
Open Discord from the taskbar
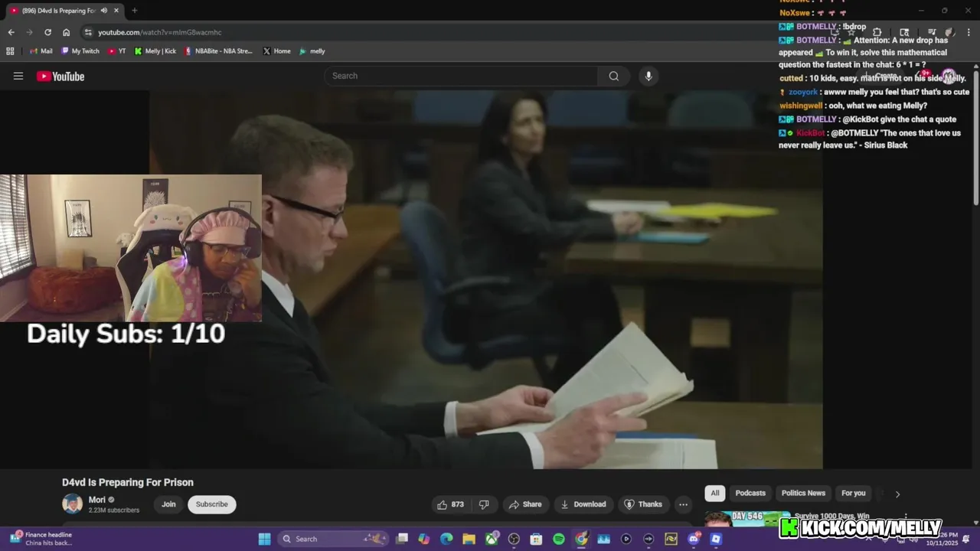pos(694,539)
